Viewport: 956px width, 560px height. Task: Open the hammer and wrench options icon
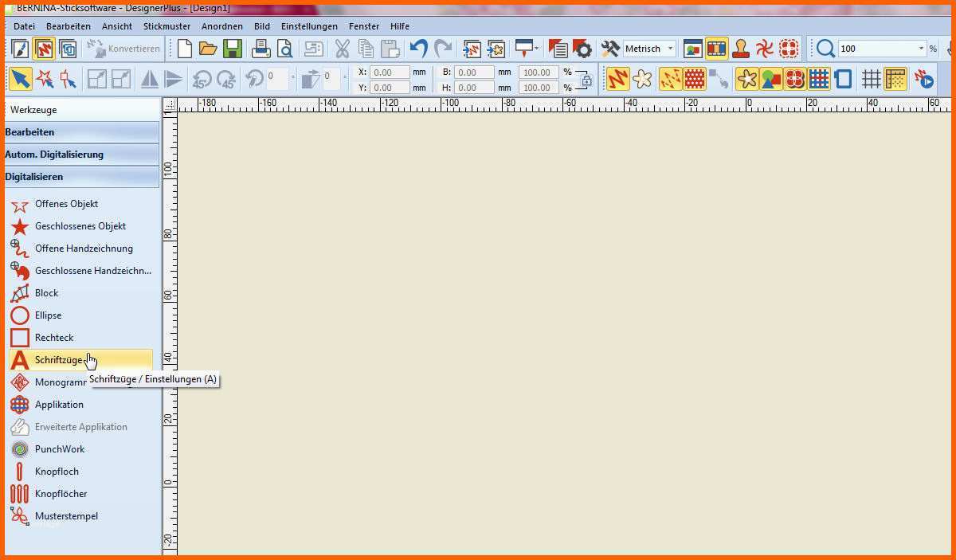point(610,49)
